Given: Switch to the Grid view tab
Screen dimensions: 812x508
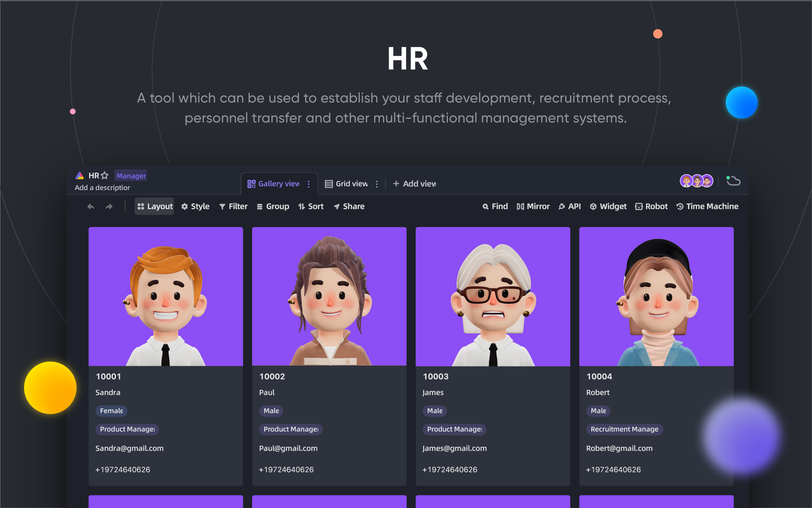Looking at the screenshot, I should click(x=351, y=184).
